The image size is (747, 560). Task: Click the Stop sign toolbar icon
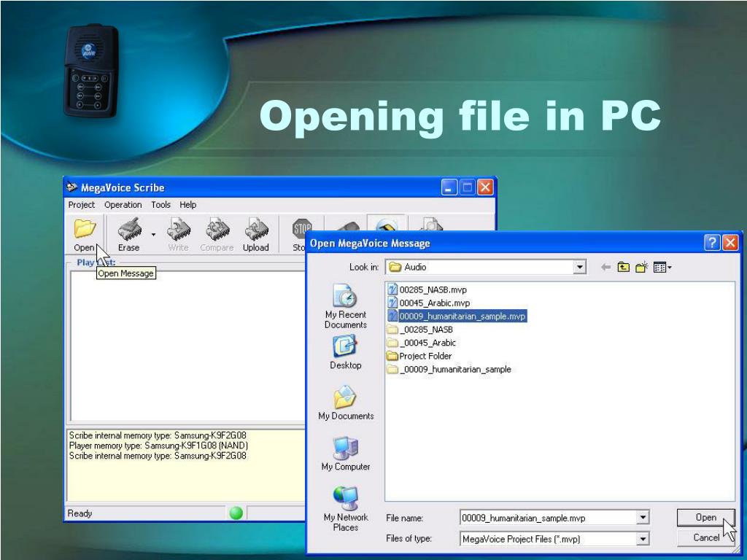(x=301, y=230)
